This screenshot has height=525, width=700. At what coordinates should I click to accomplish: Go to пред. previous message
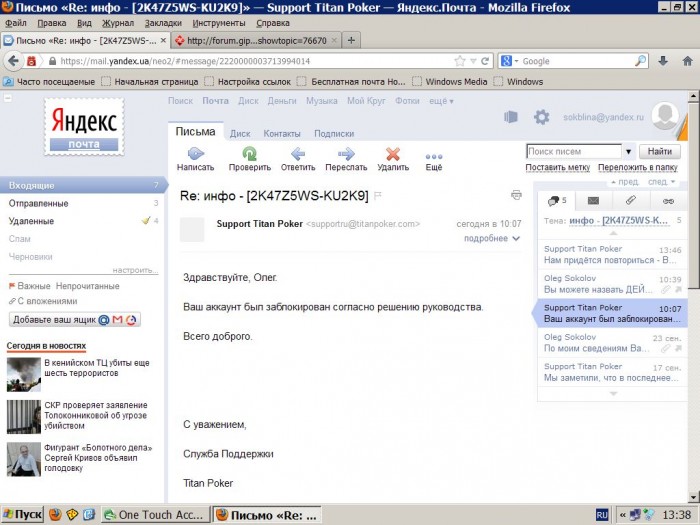pyautogui.click(x=625, y=182)
